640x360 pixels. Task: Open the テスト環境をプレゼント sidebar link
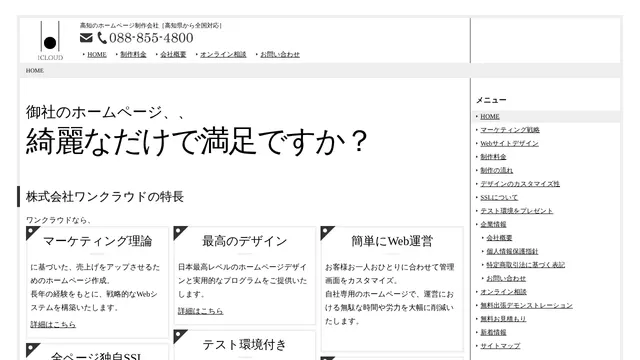click(x=516, y=211)
